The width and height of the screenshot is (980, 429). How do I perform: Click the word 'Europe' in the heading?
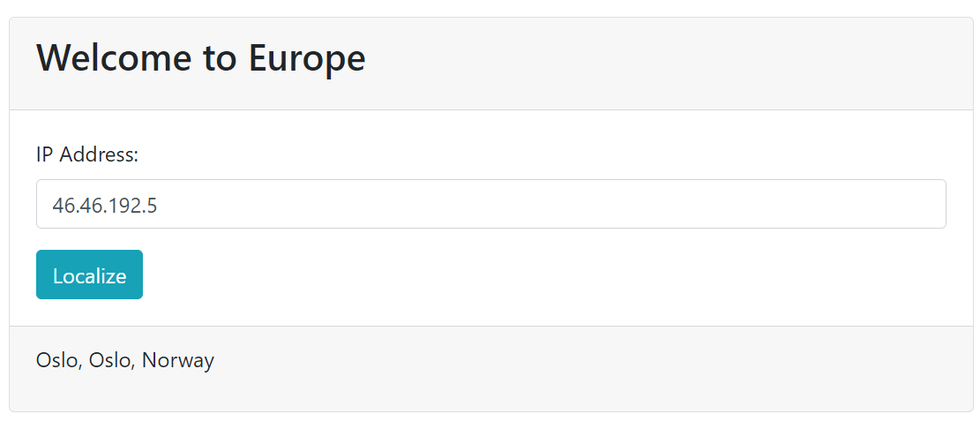pyautogui.click(x=306, y=59)
